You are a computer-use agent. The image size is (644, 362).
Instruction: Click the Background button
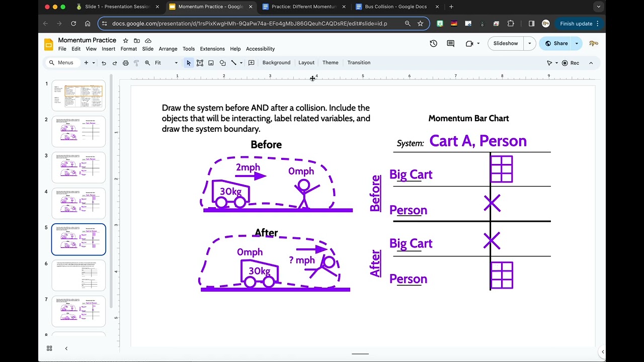tap(276, 63)
